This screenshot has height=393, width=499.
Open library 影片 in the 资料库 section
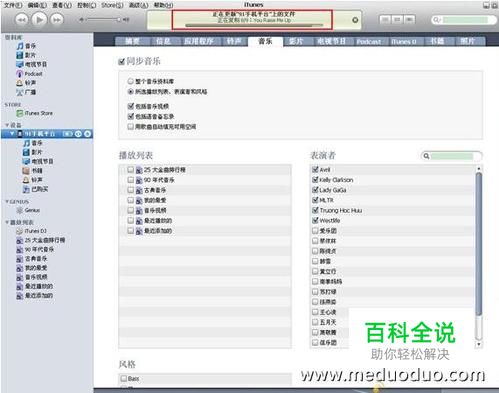coord(26,55)
